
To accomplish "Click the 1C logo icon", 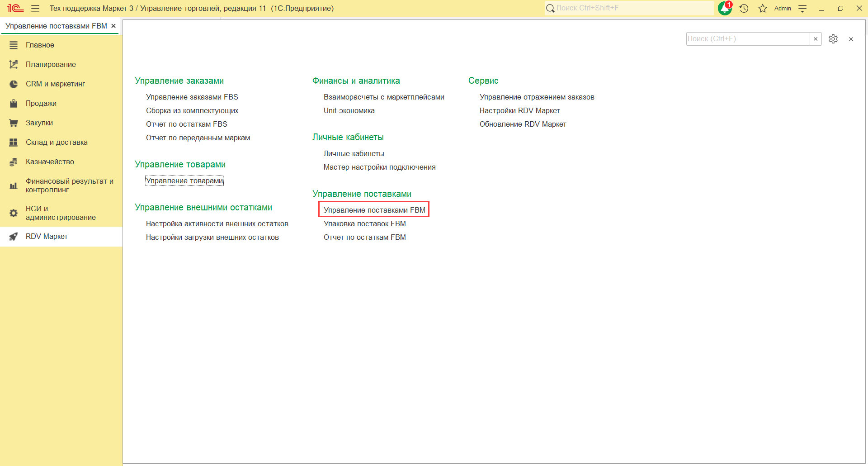I will tap(15, 8).
